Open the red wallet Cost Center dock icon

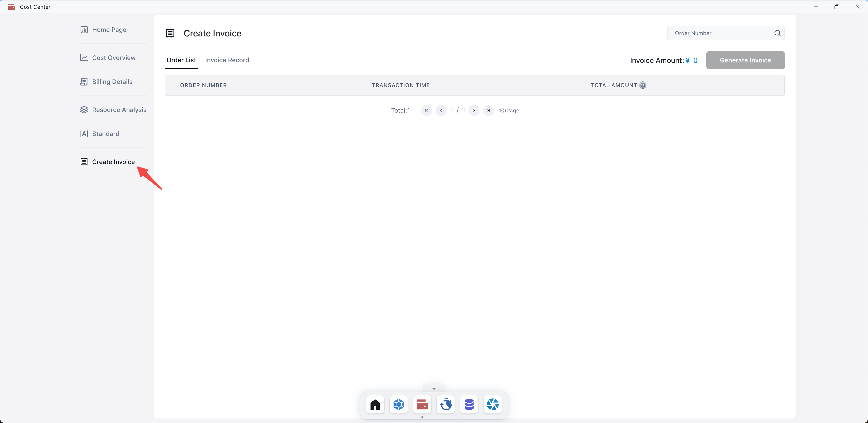pyautogui.click(x=422, y=404)
